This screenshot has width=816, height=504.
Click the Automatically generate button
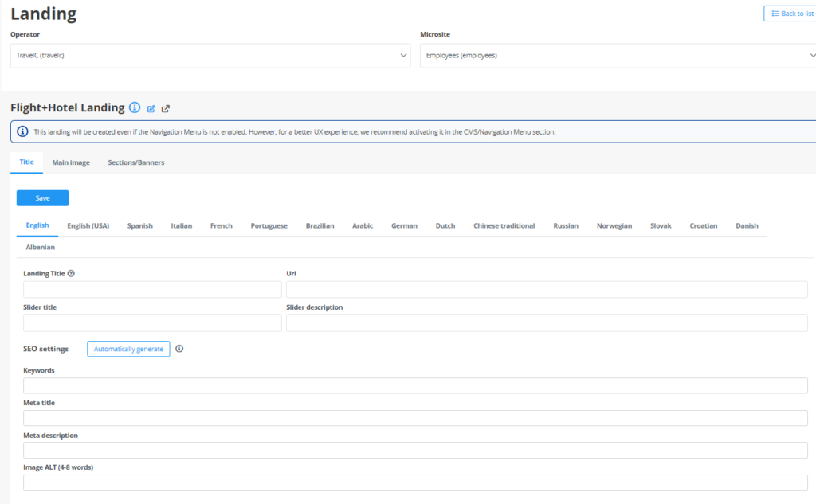(128, 349)
